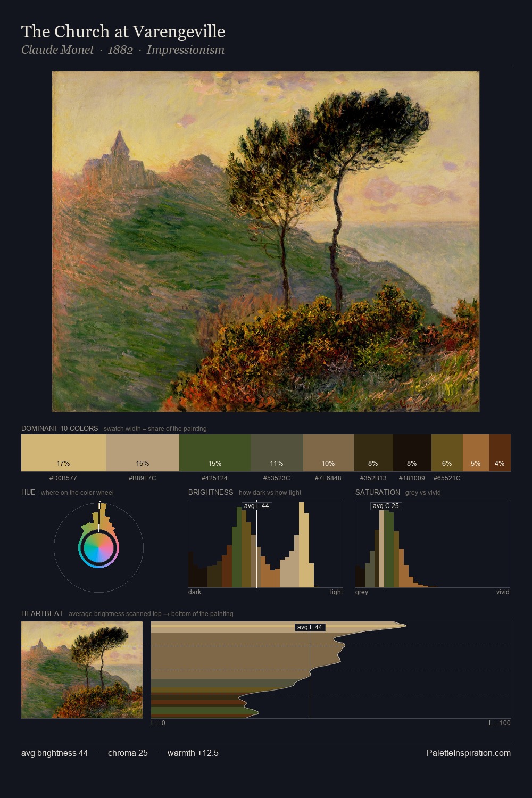Image resolution: width=532 pixels, height=798 pixels.
Task: Select the rust-brown 4% swatch
Action: (x=500, y=453)
